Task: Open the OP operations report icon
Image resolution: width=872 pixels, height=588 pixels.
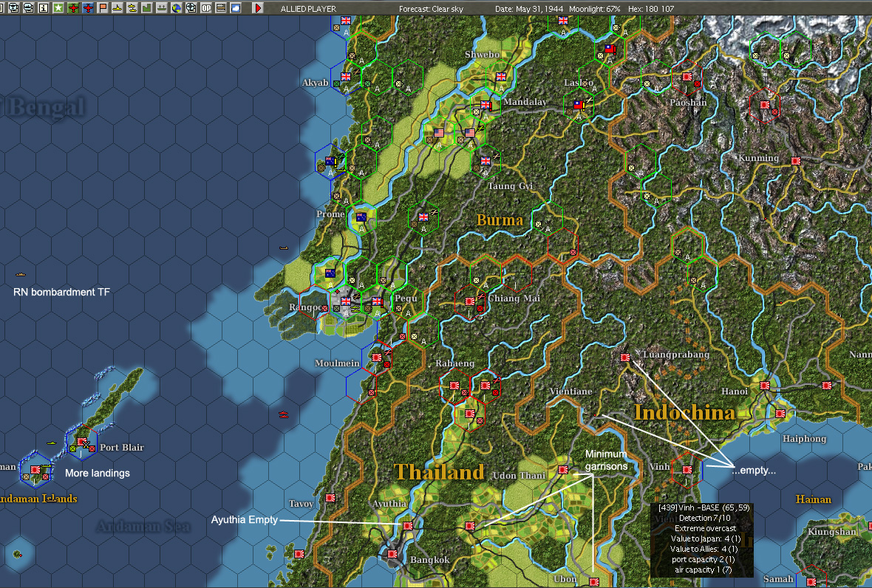Action: [x=206, y=8]
